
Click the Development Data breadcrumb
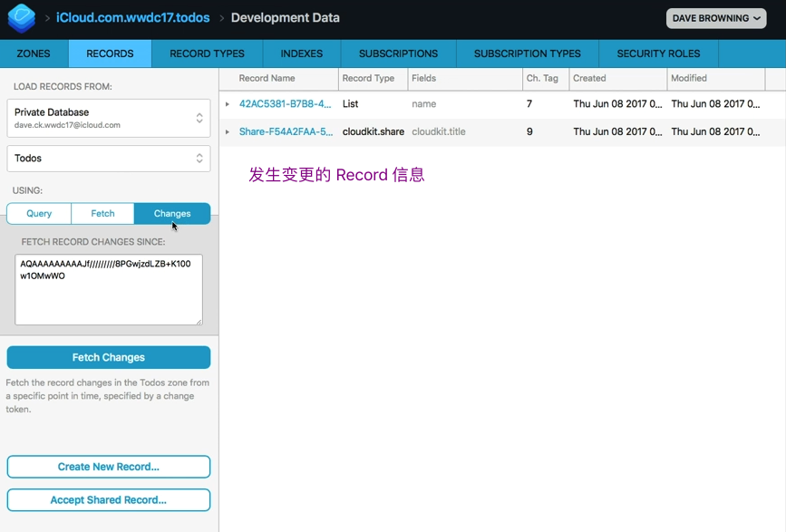[x=286, y=18]
